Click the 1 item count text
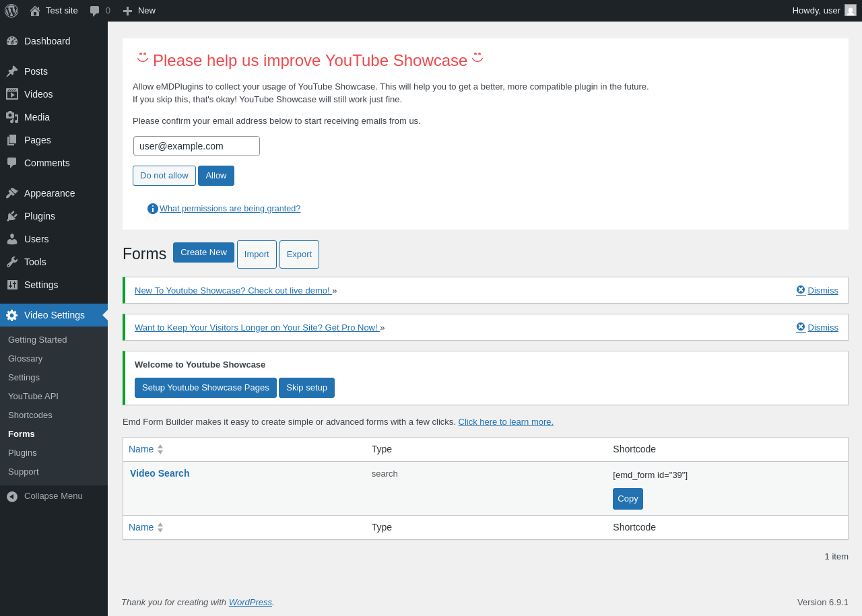This screenshot has width=862, height=616. 836,556
